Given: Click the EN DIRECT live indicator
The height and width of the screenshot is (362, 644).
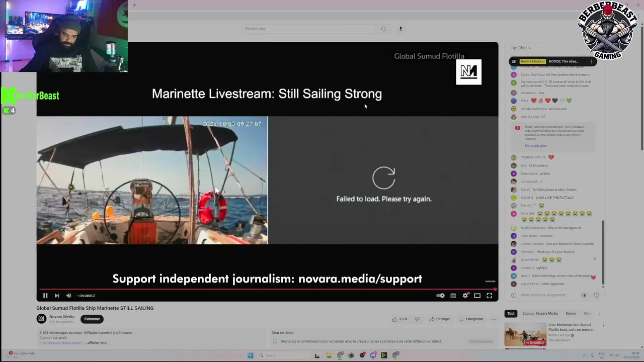Looking at the screenshot, I should click(87, 296).
